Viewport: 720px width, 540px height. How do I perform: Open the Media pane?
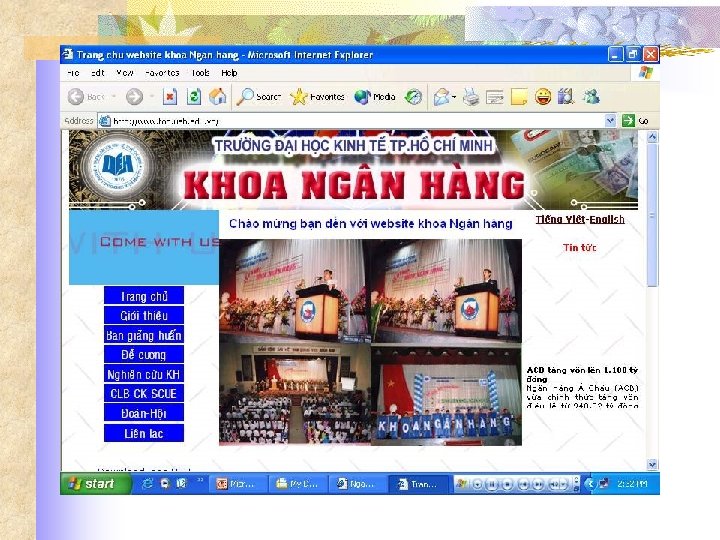[375, 97]
